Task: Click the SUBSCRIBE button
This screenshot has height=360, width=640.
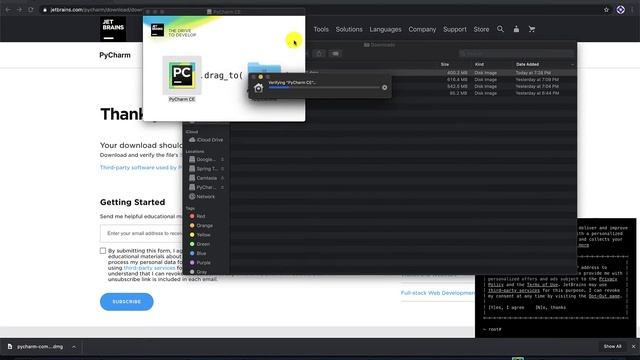Action: coord(127,302)
